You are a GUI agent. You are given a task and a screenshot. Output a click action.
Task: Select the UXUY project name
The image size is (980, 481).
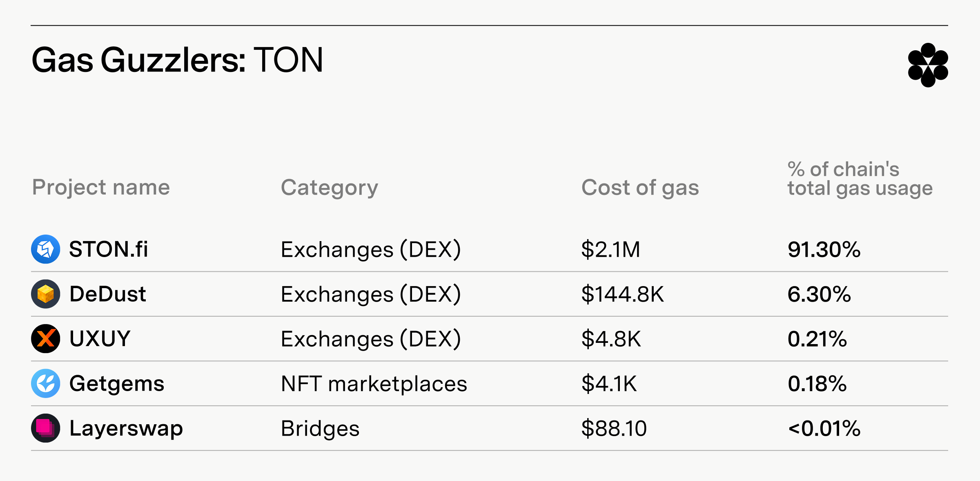tap(100, 338)
